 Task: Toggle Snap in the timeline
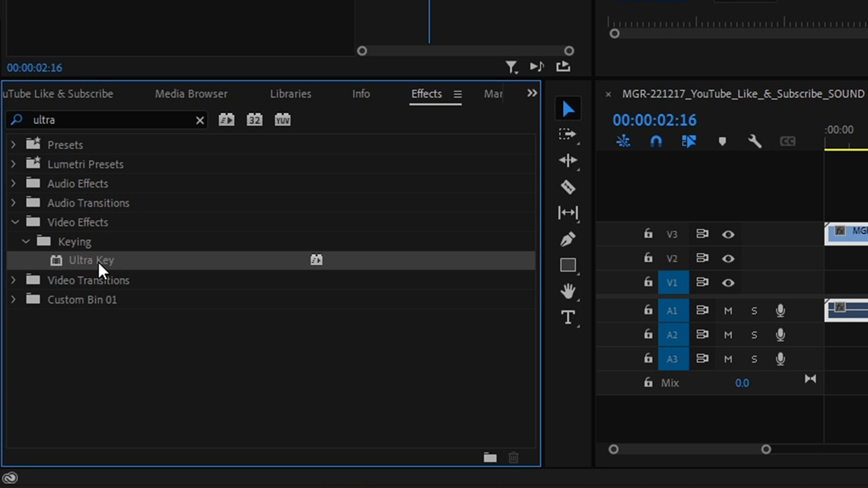click(656, 141)
